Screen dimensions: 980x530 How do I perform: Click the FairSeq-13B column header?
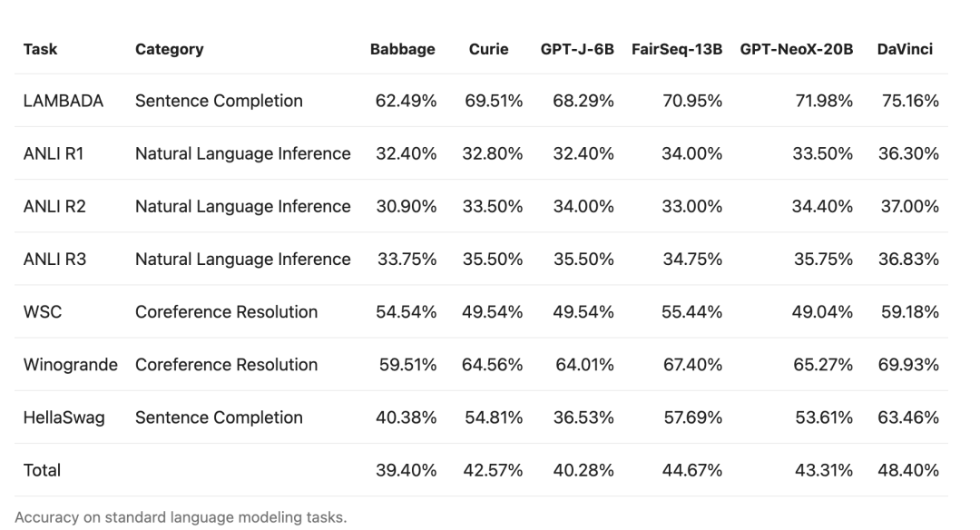(677, 49)
